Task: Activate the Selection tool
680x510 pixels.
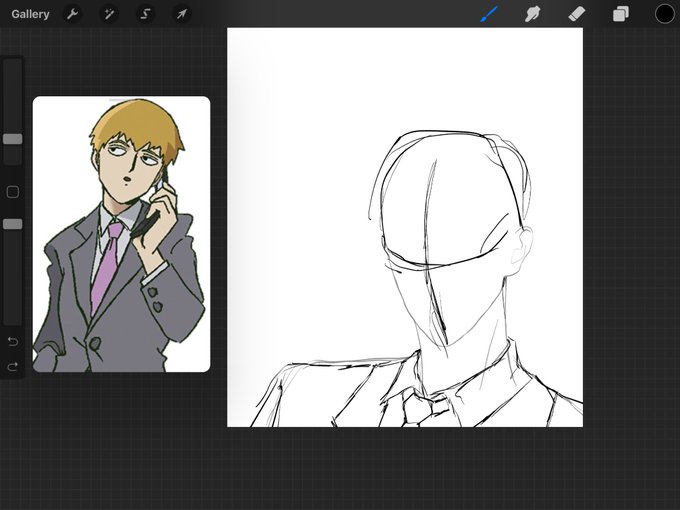Action: pyautogui.click(x=145, y=14)
